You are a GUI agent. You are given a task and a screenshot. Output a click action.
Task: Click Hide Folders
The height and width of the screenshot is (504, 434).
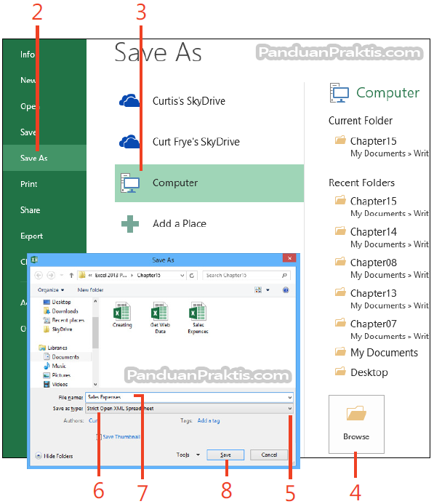point(54,456)
